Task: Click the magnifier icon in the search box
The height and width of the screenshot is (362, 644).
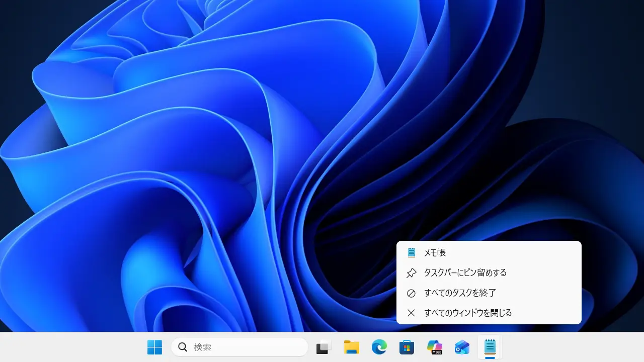Action: point(182,347)
